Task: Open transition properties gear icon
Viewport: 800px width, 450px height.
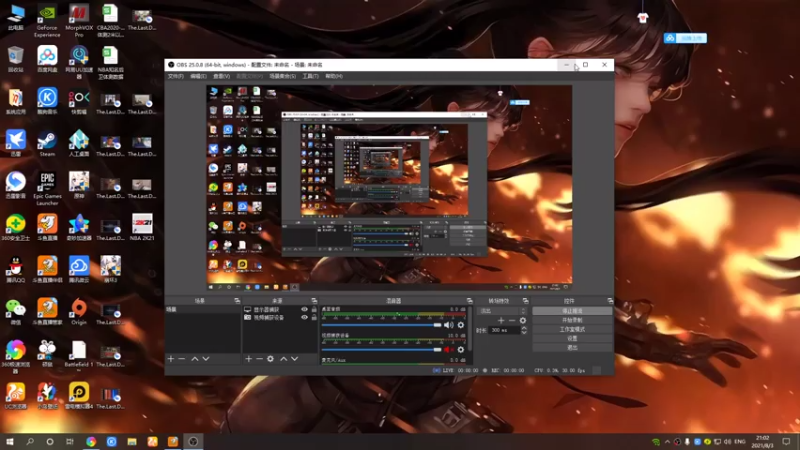Action: click(x=522, y=320)
